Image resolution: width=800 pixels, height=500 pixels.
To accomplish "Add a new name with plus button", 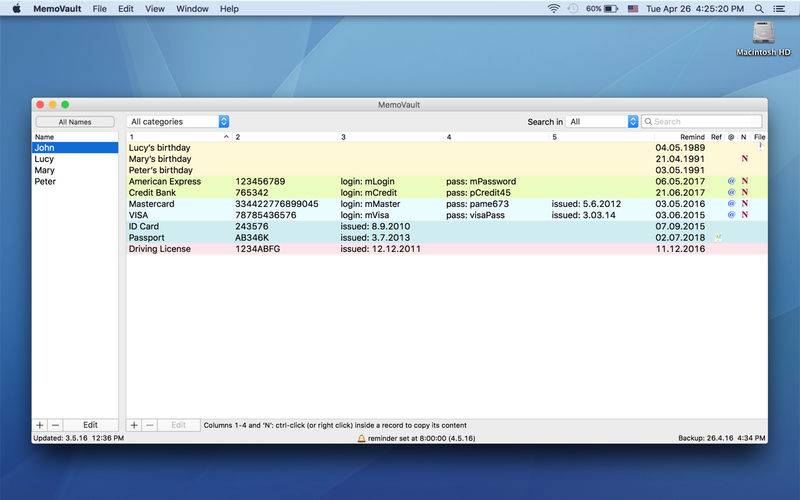I will (x=40, y=425).
